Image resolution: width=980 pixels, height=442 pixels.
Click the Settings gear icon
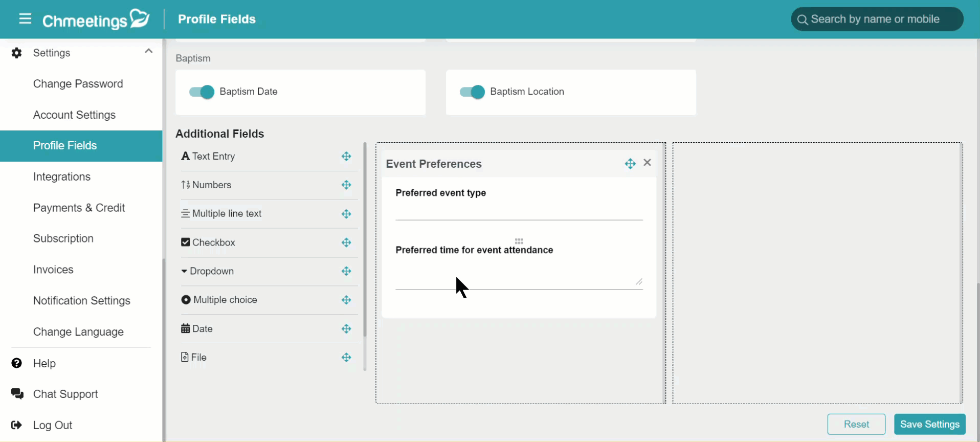click(16, 53)
